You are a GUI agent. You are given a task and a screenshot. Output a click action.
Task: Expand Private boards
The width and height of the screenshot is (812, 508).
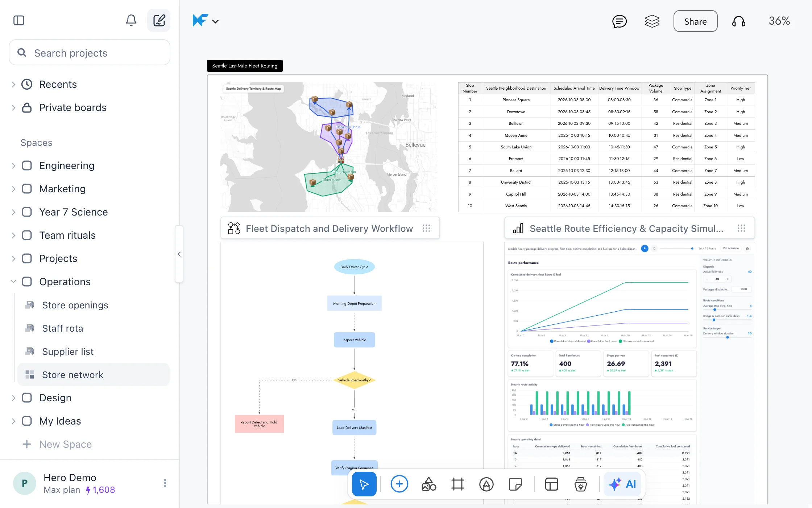(13, 108)
